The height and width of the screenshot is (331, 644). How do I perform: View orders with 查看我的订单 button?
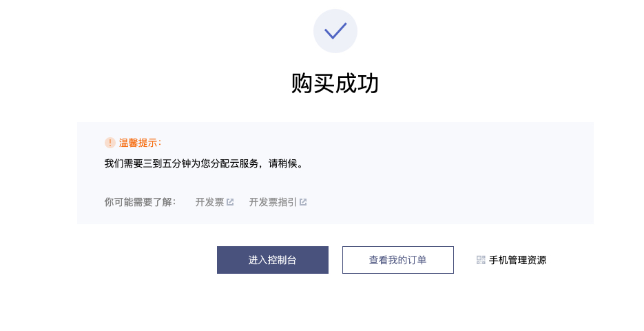(x=398, y=260)
